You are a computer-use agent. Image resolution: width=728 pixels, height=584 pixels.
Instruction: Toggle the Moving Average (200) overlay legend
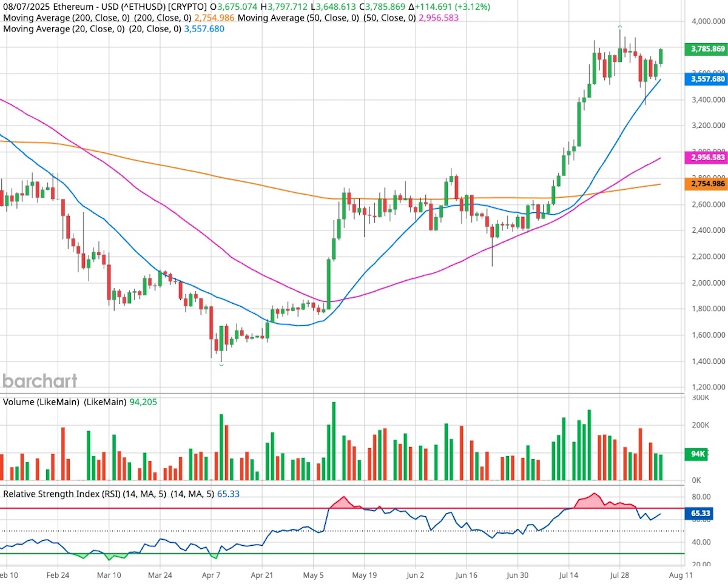pyautogui.click(x=49, y=18)
